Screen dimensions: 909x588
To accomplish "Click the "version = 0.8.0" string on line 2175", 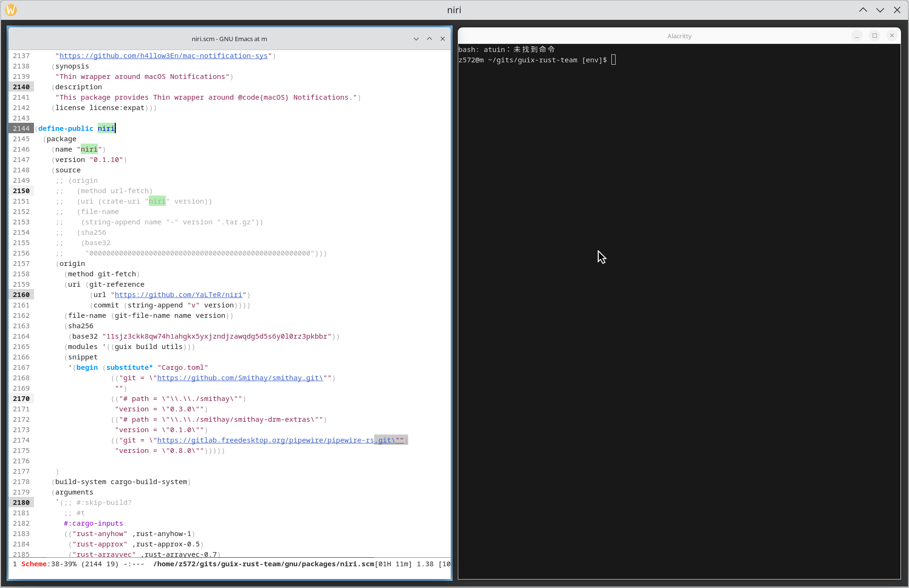I will tap(159, 451).
